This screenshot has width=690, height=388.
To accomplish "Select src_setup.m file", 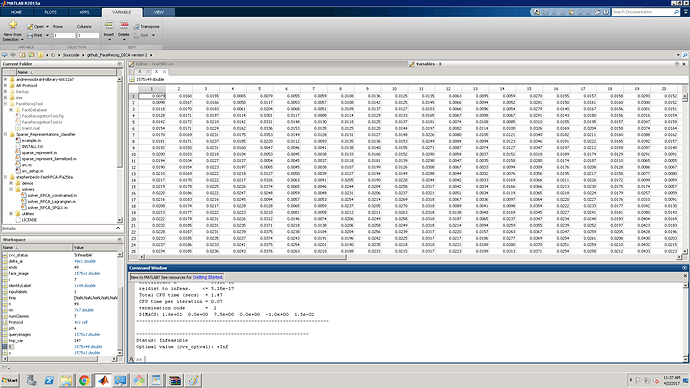I will [32, 171].
